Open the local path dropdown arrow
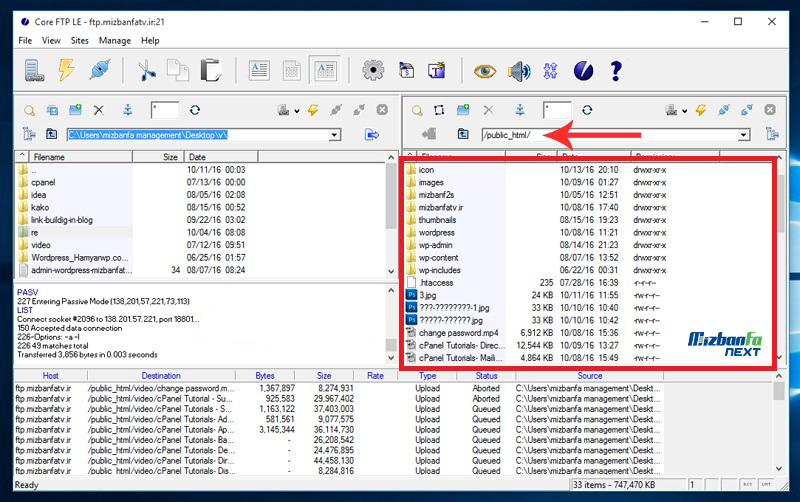Viewport: 800px width, 502px height. pyautogui.click(x=335, y=135)
